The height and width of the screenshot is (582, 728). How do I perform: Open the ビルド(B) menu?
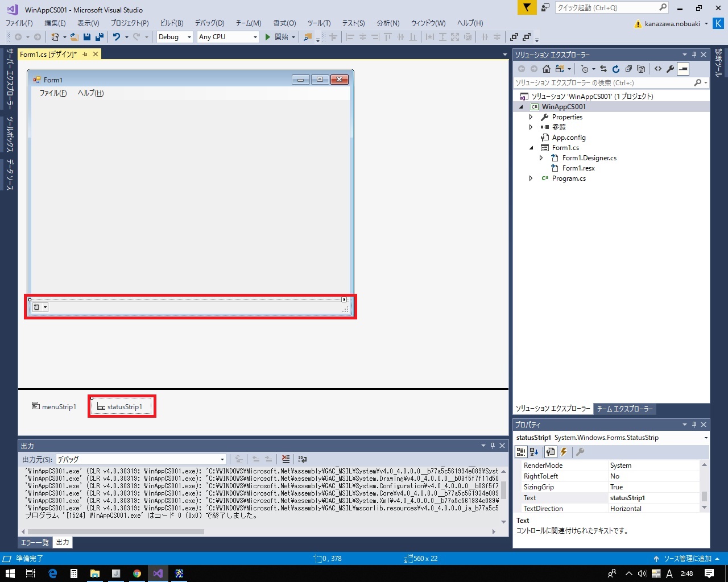[172, 23]
